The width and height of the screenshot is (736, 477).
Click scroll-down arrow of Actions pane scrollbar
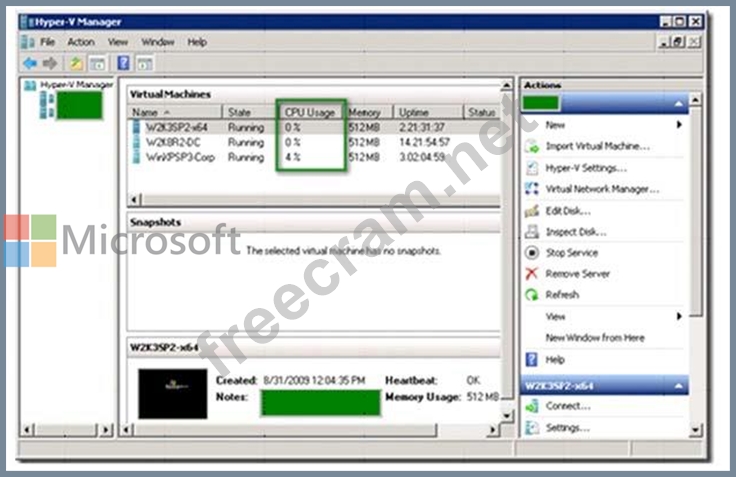[x=695, y=429]
